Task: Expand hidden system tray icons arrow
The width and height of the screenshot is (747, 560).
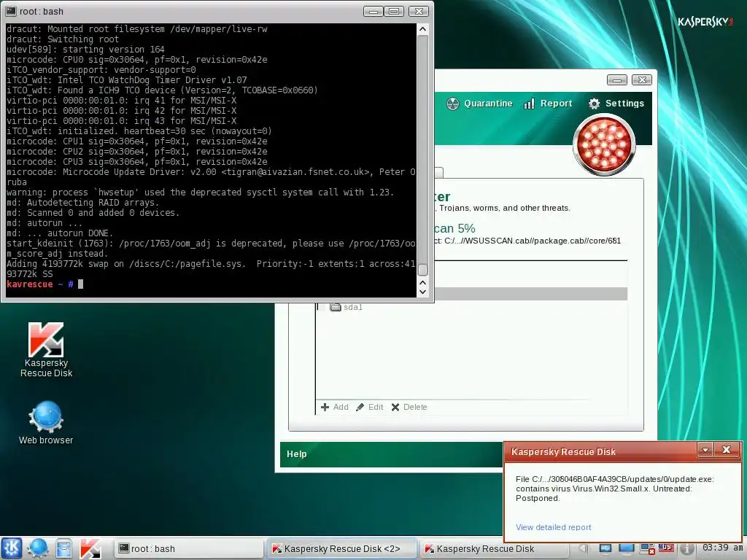Action: tap(583, 548)
